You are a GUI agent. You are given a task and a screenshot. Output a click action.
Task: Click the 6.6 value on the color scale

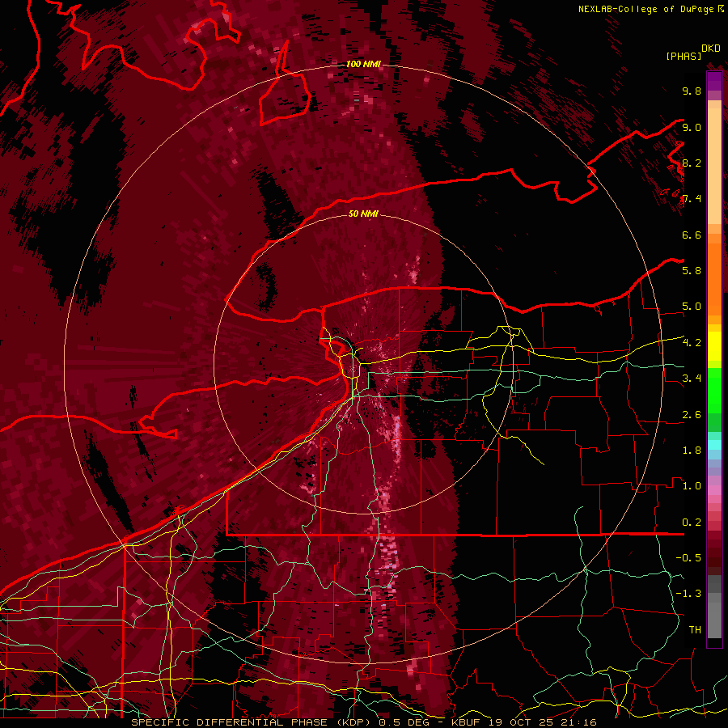coord(692,235)
